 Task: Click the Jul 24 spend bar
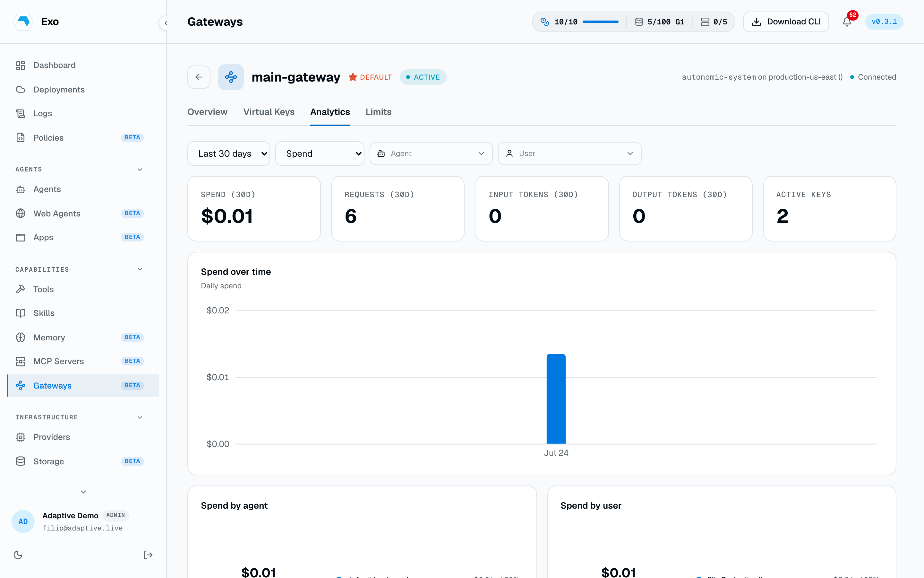click(x=556, y=399)
